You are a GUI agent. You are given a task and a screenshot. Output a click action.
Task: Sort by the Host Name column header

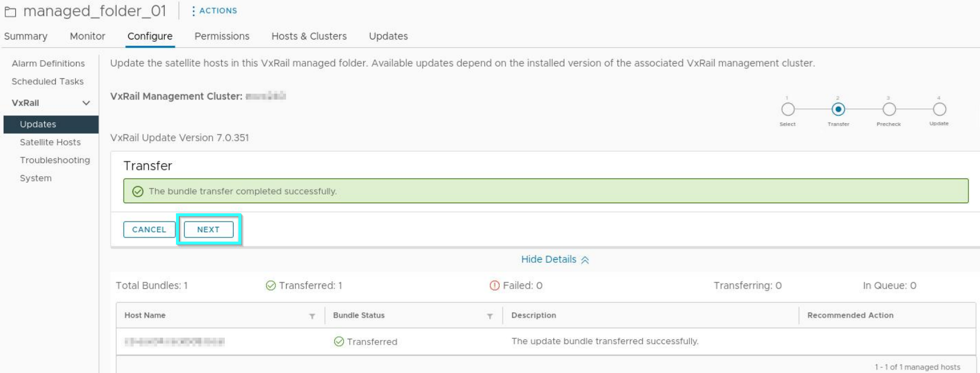(145, 315)
